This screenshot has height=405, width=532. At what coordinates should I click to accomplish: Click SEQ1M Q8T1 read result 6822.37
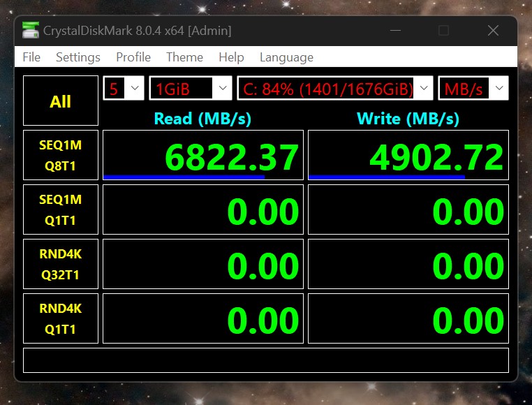coord(203,155)
